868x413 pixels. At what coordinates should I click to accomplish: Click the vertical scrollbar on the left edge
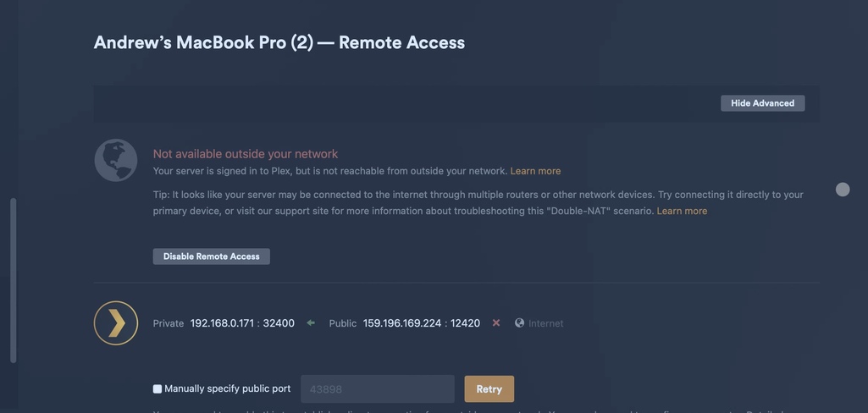[x=13, y=279]
